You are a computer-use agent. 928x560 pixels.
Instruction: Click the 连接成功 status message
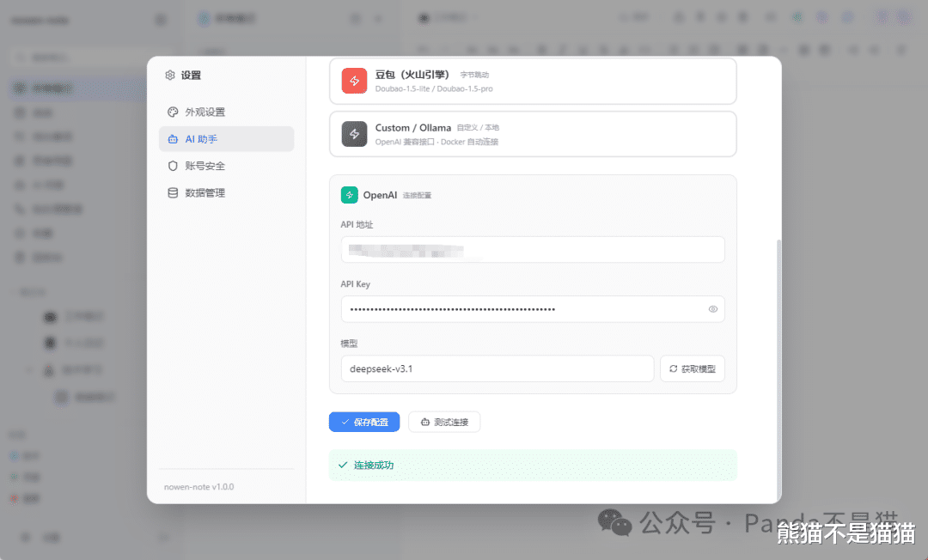533,465
